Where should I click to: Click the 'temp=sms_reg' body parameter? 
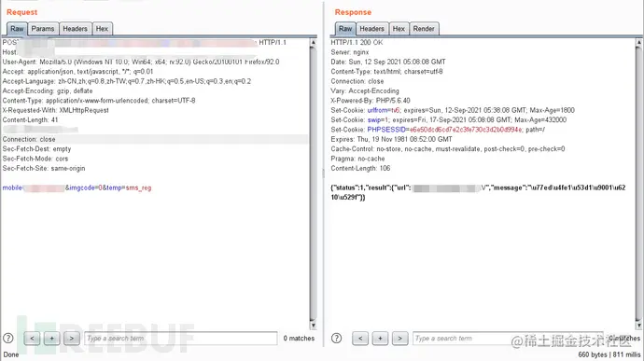click(129, 187)
